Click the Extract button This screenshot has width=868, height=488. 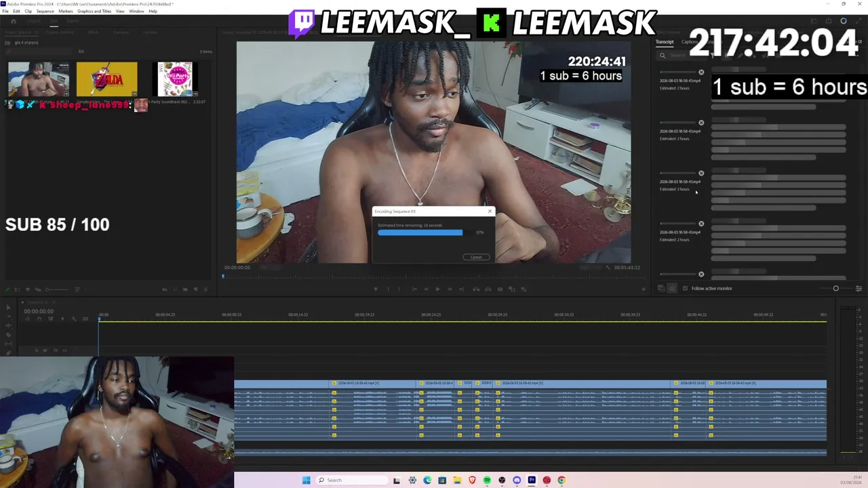488,289
